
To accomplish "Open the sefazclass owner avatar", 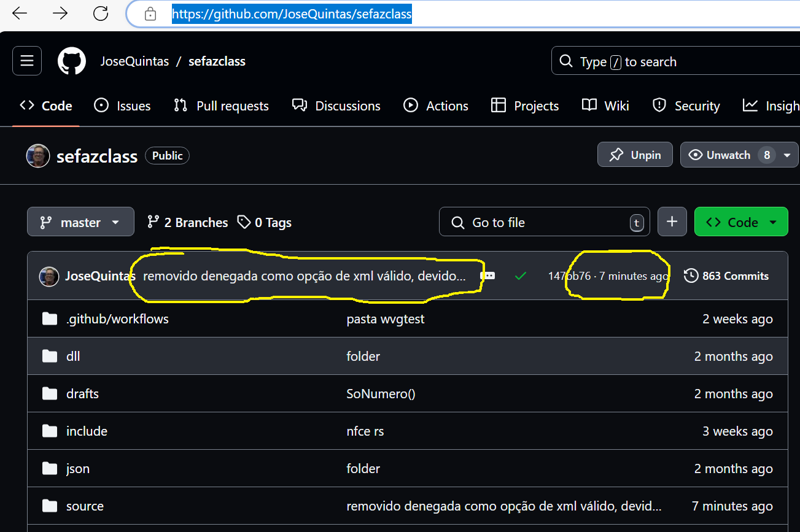I will pos(38,156).
